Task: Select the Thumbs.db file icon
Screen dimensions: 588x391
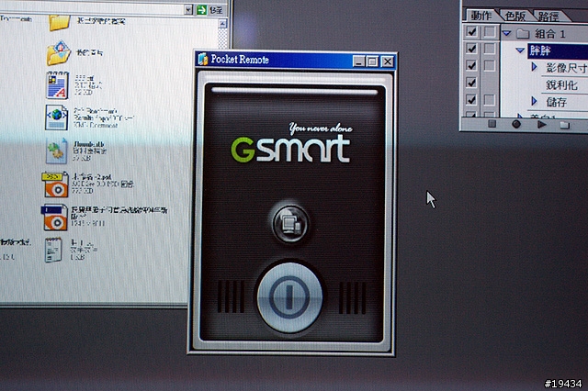Action: click(x=56, y=151)
